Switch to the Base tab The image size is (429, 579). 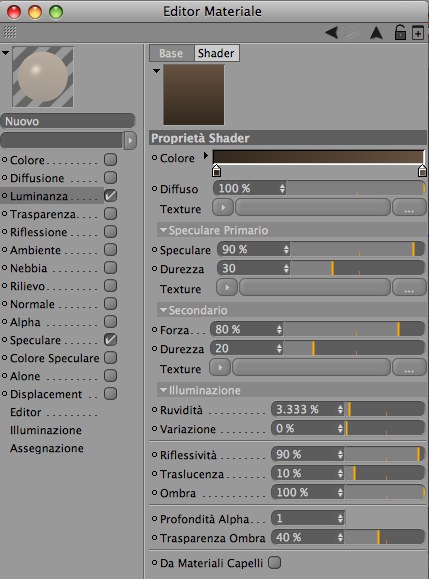pyautogui.click(x=171, y=53)
